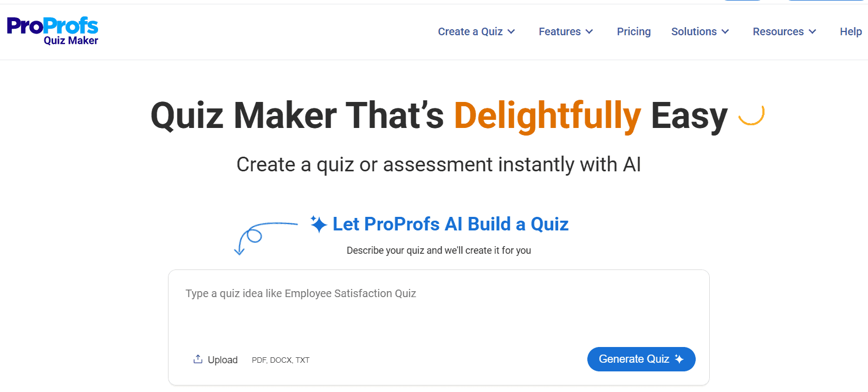Open the Solutions menu

point(694,31)
